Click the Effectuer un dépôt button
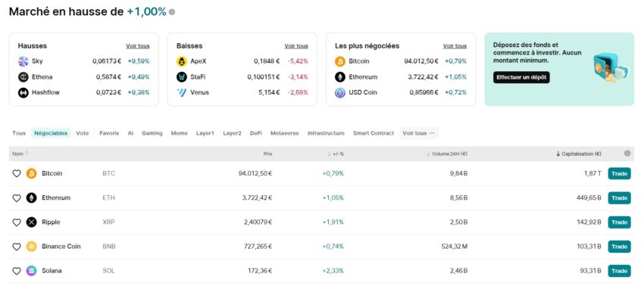This screenshot has height=286, width=644. point(521,77)
